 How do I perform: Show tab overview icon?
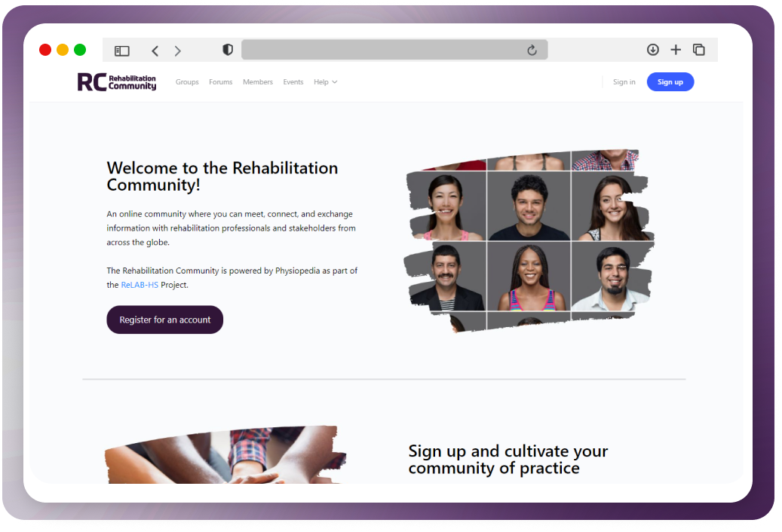pyautogui.click(x=699, y=49)
